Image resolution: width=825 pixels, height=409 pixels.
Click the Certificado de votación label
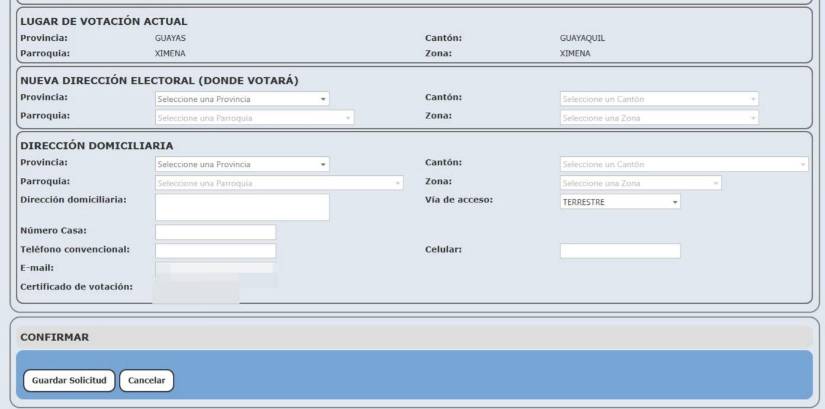[76, 287]
